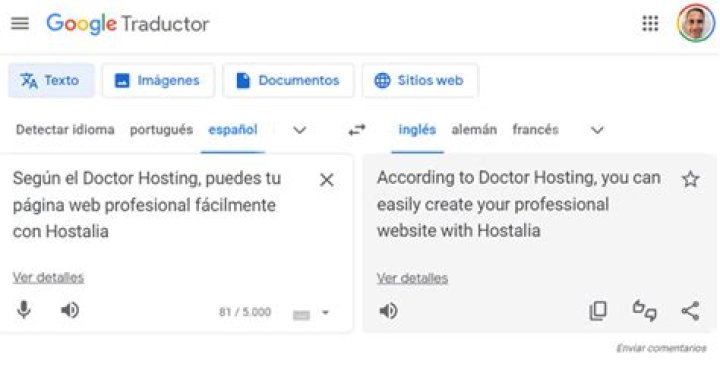Viewport: 720px width, 383px height.
Task: Choose español as source language
Action: point(233,130)
